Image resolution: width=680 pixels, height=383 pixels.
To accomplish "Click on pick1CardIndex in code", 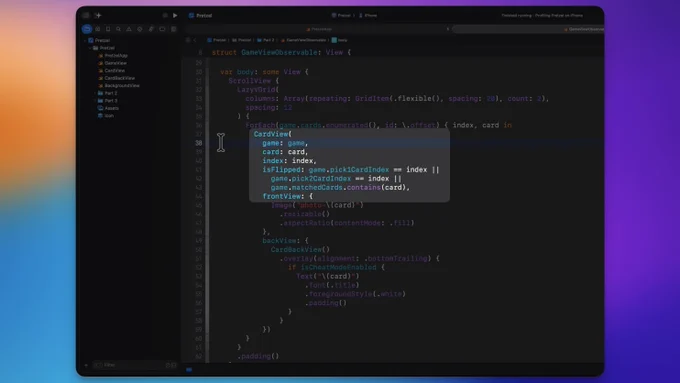I will coord(359,170).
